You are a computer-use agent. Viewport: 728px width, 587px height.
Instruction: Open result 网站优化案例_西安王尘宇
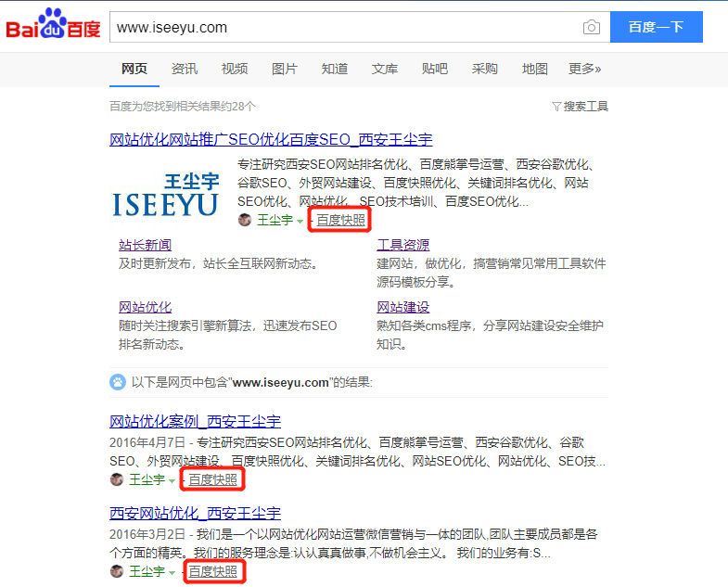tap(196, 421)
